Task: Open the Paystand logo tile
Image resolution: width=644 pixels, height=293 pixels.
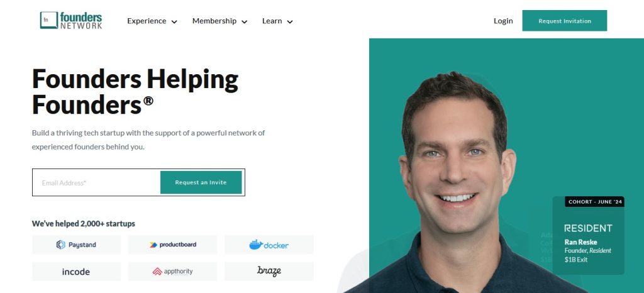Action: coord(76,245)
